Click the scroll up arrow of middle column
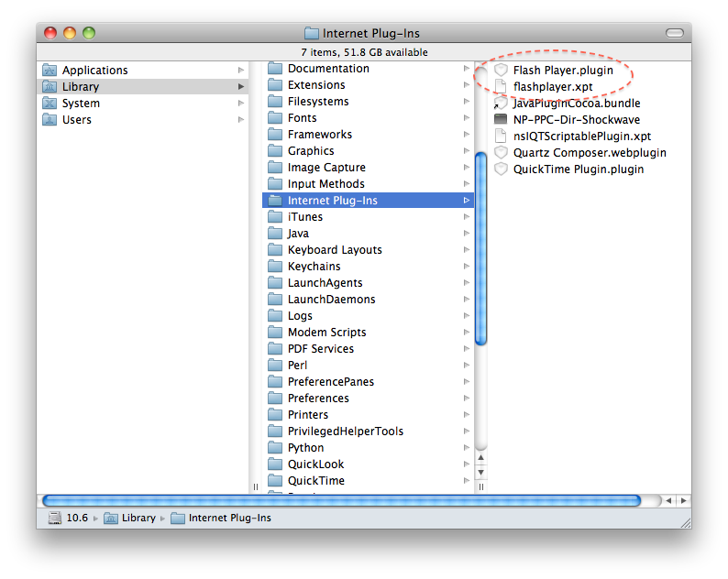 (481, 458)
